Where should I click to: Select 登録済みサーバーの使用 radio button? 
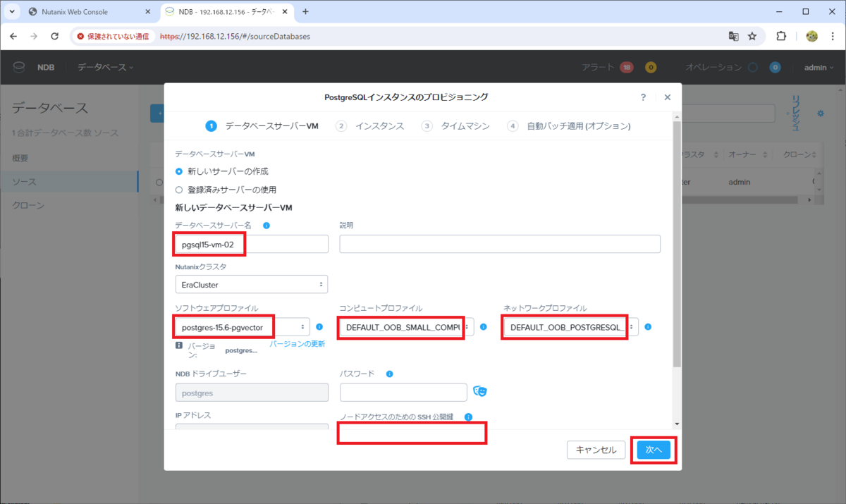[179, 190]
